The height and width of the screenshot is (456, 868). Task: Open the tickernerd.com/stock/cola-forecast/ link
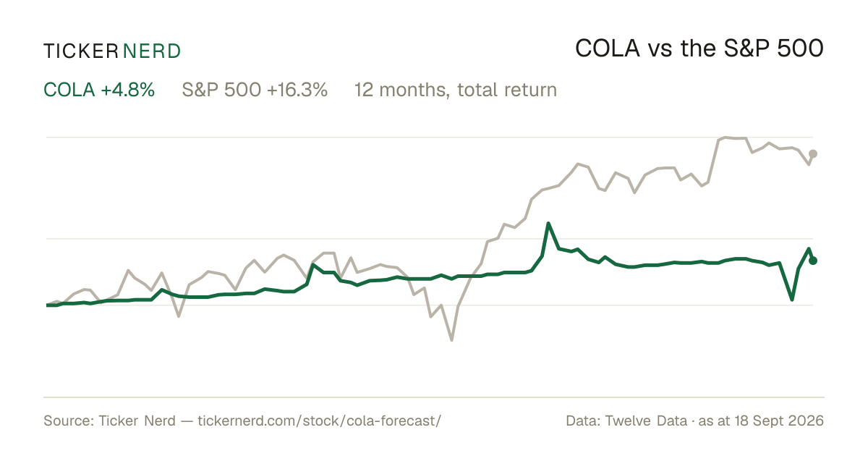[319, 421]
